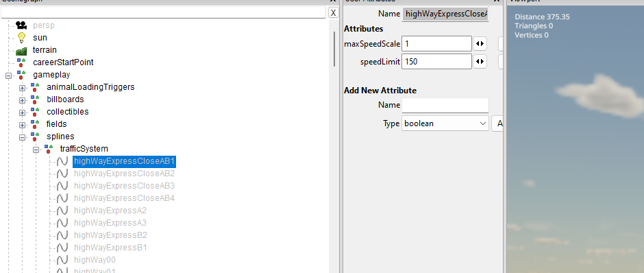Click spline icon of highWayExpressCloseAB1
Image resolution: width=644 pixels, height=273 pixels.
point(62,162)
